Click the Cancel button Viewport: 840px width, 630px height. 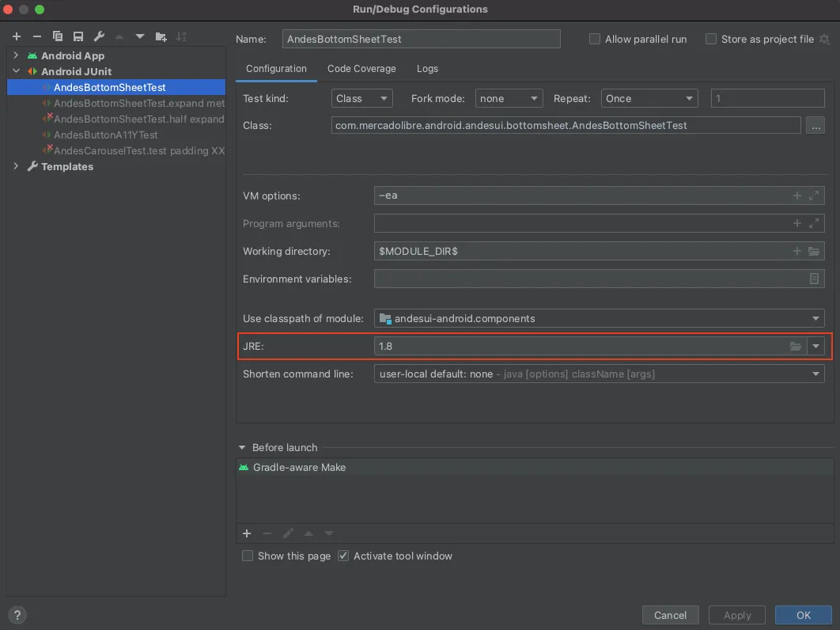[x=670, y=615]
